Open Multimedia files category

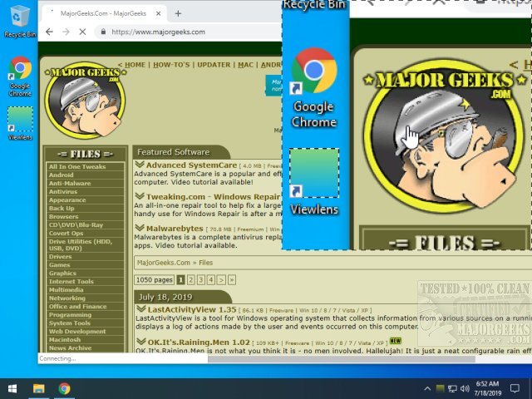[x=86, y=290]
